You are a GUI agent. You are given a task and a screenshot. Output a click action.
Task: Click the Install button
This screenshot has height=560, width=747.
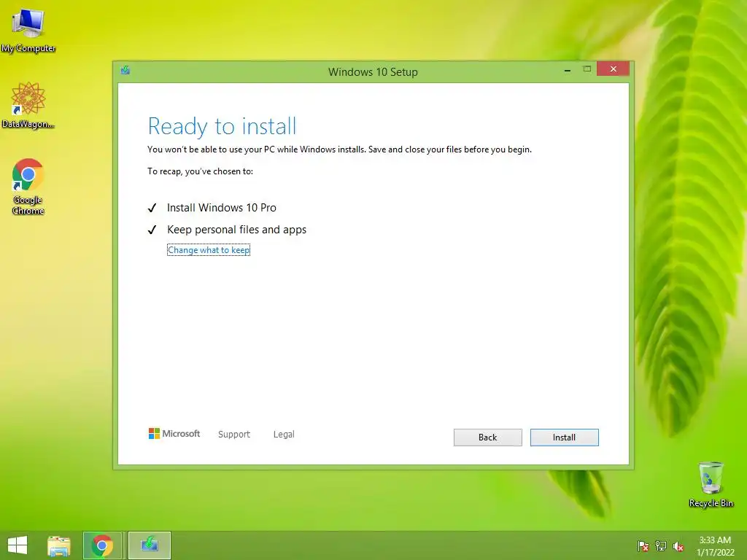click(564, 437)
